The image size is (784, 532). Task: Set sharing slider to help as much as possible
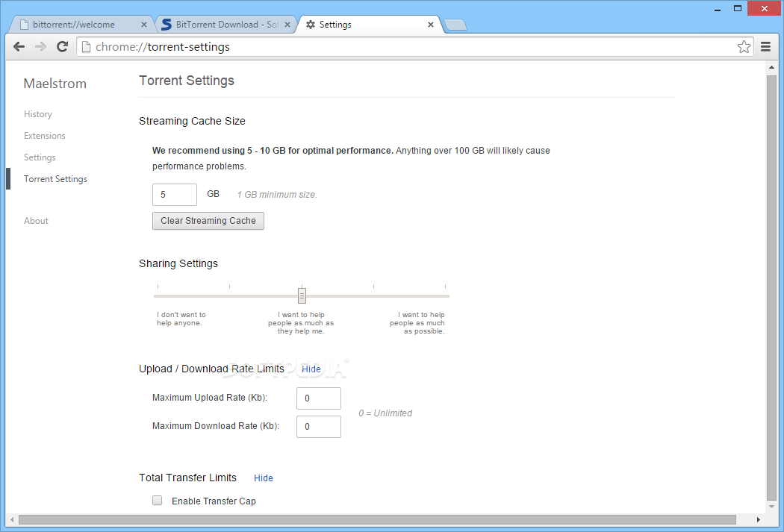coord(445,295)
